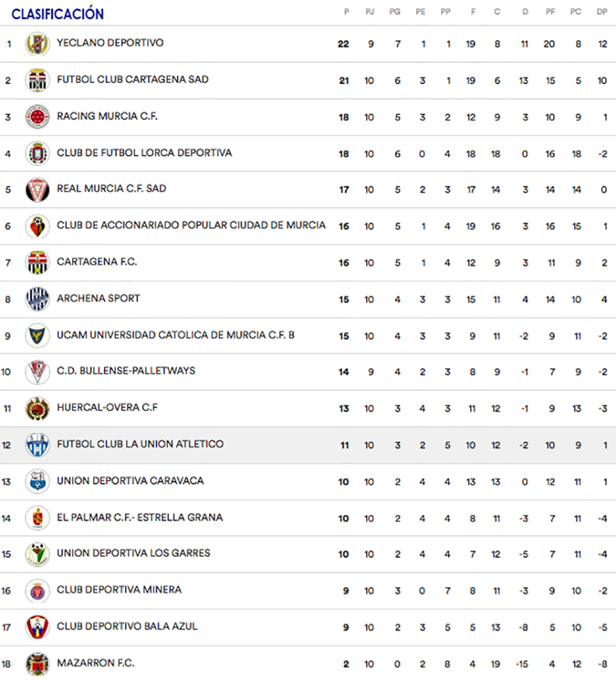Select the Cartagena F.C. team name
The height and width of the screenshot is (682, 616).
click(x=97, y=262)
